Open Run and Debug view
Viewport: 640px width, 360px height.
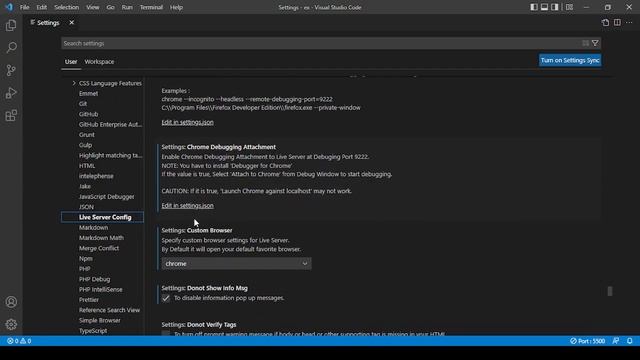click(x=11, y=93)
